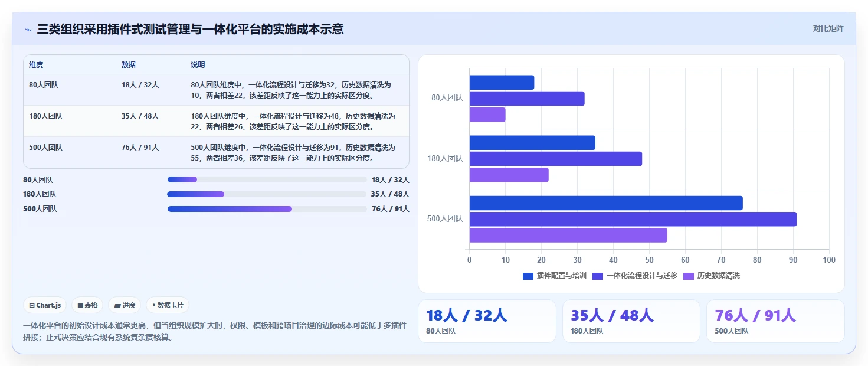Screen dimensions: 868x366
Task: Click the 180人团队 历史数据清洗 chart bar
Action: 509,175
